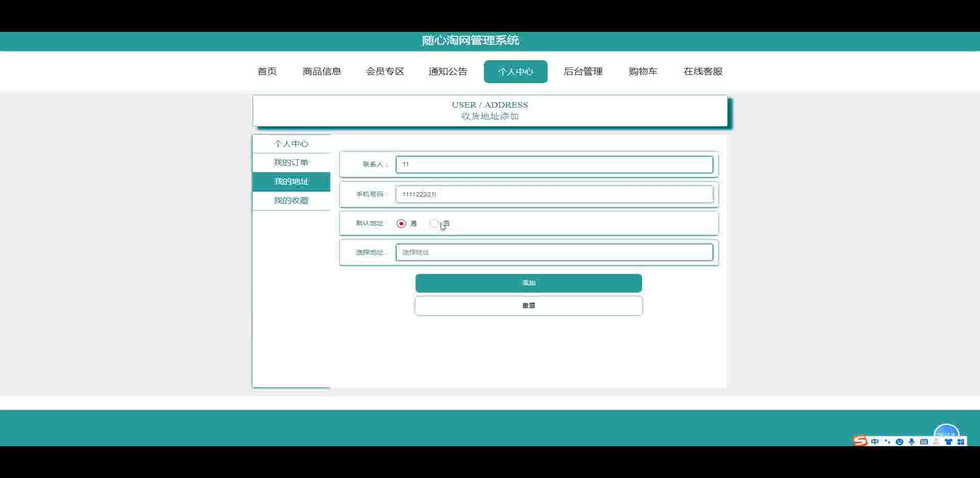Open the emoji face panel in the Sogou toolbar

[899, 442]
